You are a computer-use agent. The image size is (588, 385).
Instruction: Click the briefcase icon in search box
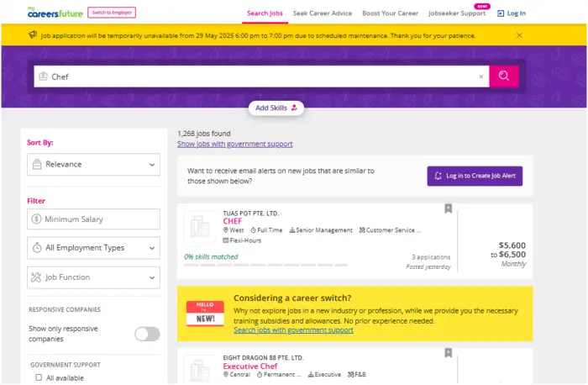click(x=44, y=76)
